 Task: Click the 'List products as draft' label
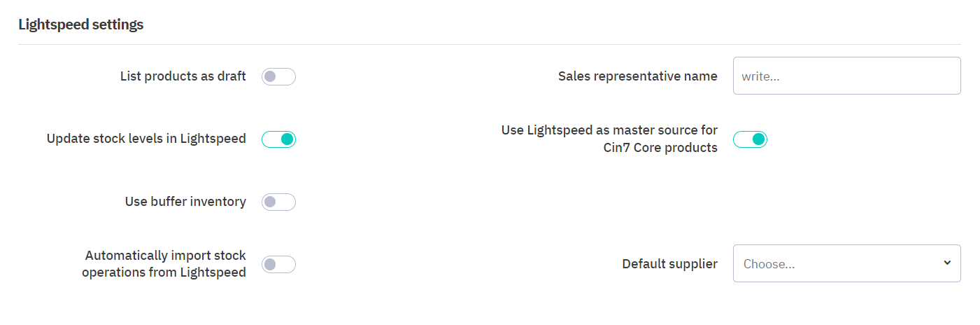[x=183, y=76]
